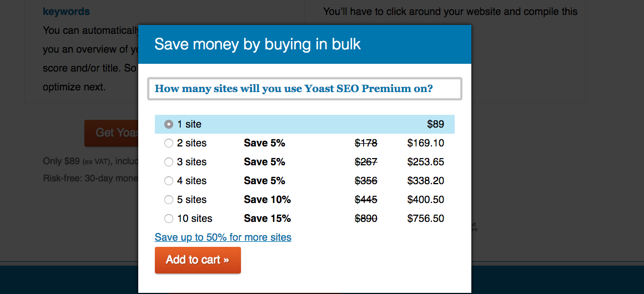Click the orange "Add to cart" button
The image size is (644, 294).
(x=198, y=260)
